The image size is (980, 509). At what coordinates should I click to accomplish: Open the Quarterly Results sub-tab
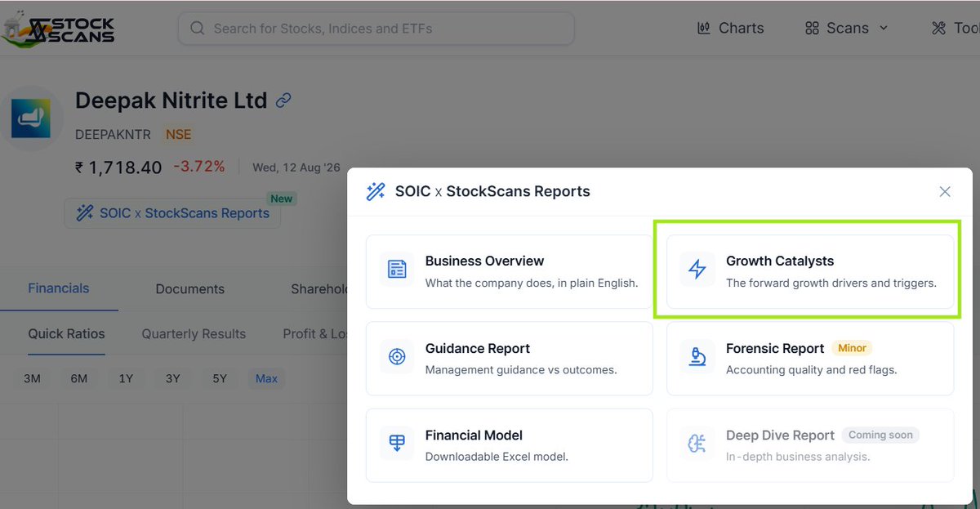(194, 333)
